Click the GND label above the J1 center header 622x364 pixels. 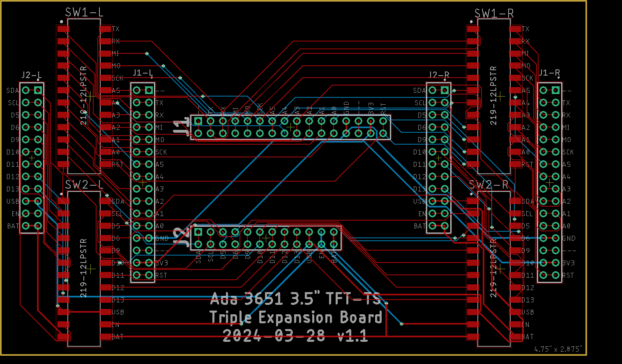coord(346,108)
